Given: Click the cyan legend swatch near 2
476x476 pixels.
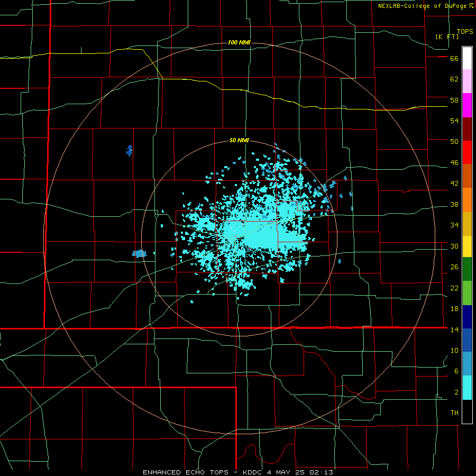Looking at the screenshot, I should (x=467, y=388).
